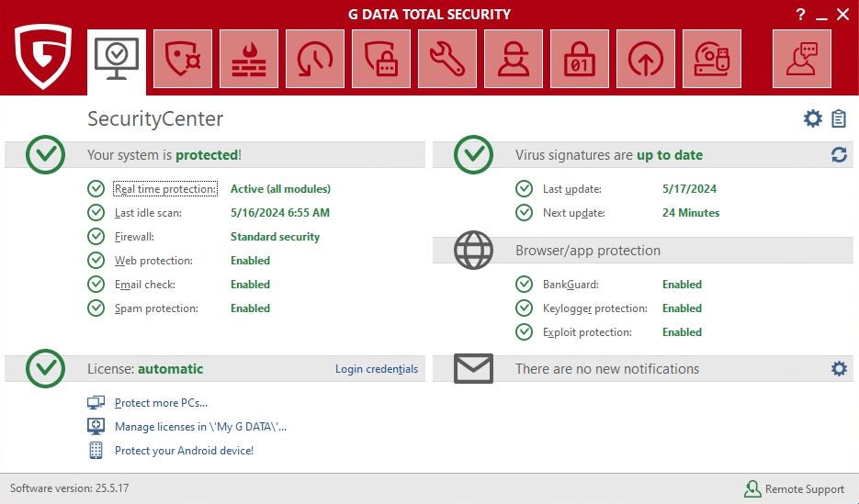The width and height of the screenshot is (859, 504).
Task: Click the BankGuard label
Action: pyautogui.click(x=571, y=285)
